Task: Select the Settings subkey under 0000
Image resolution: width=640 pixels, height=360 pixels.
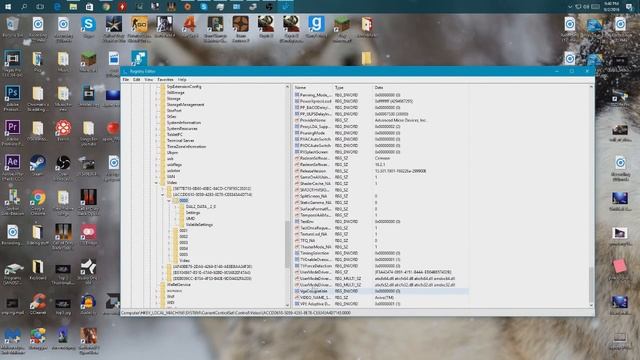Action: [x=193, y=213]
